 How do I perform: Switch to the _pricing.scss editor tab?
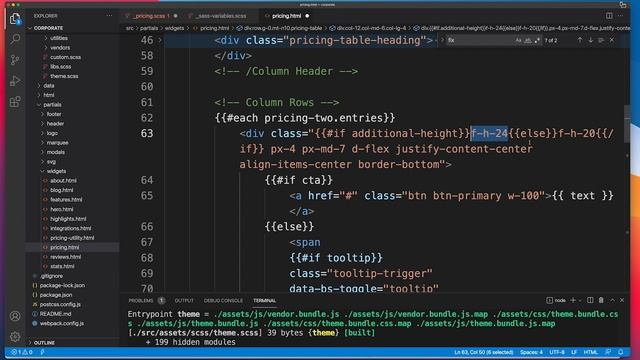pyautogui.click(x=151, y=16)
